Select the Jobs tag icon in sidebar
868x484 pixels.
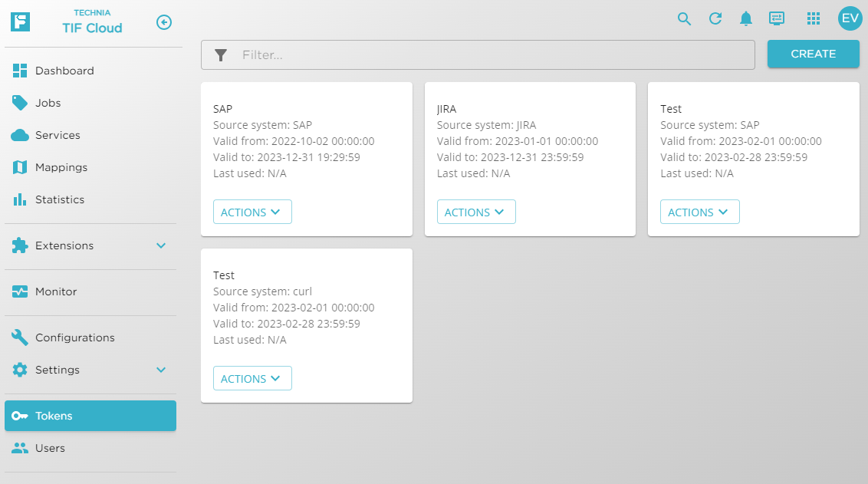19,103
